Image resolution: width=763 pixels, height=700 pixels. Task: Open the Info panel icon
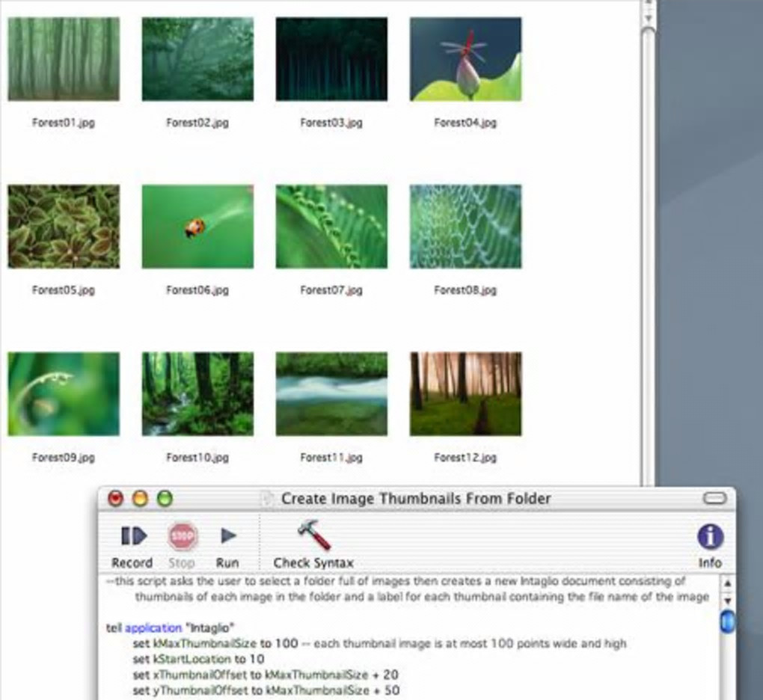(710, 536)
